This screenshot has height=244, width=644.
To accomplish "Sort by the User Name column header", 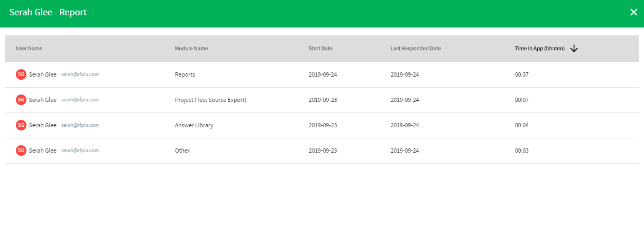I will click(x=29, y=48).
